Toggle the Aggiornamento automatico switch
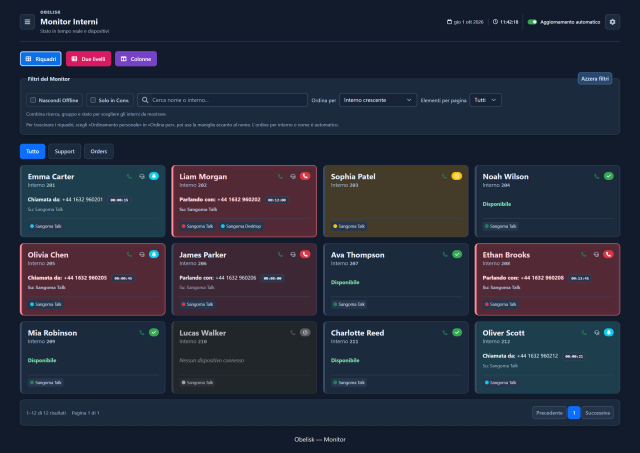Image resolution: width=640 pixels, height=453 pixels. pos(532,22)
